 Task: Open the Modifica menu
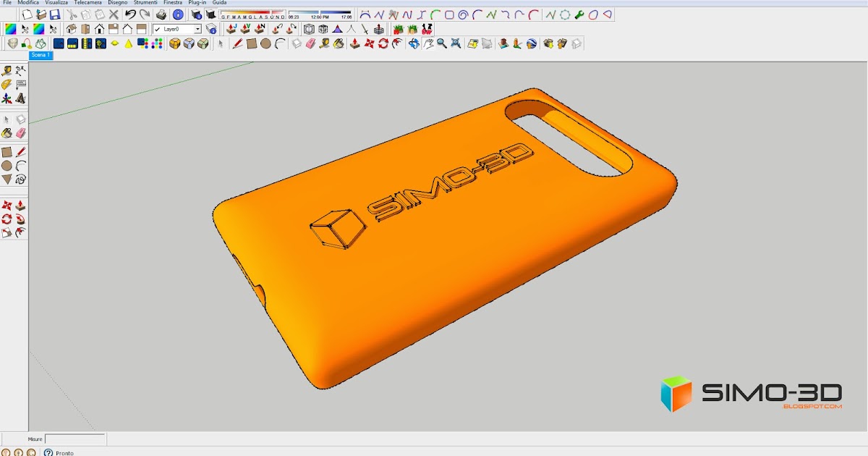pyautogui.click(x=28, y=3)
